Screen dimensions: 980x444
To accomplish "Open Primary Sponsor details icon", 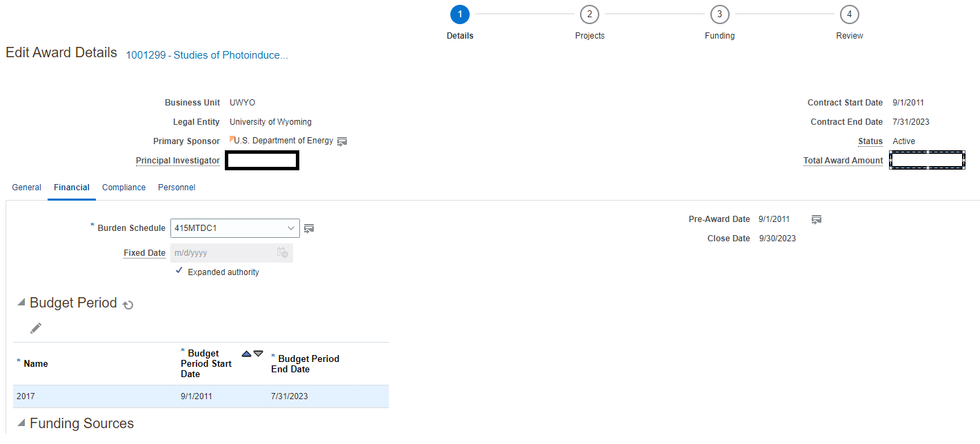I will pos(342,141).
